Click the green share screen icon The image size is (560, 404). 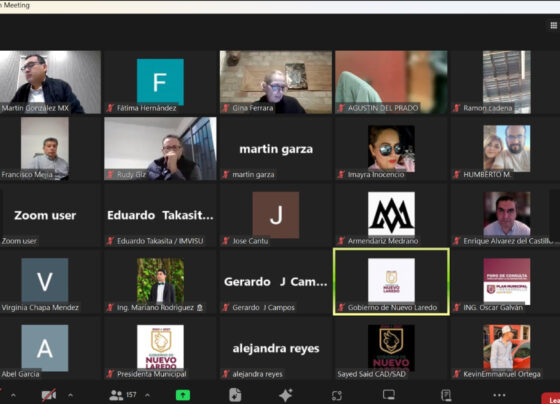point(183,395)
